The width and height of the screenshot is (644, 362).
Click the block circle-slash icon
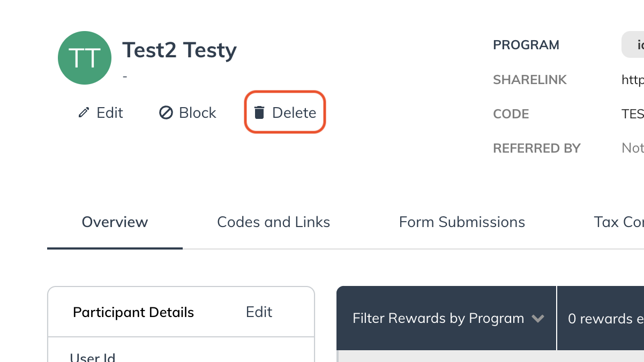click(166, 112)
